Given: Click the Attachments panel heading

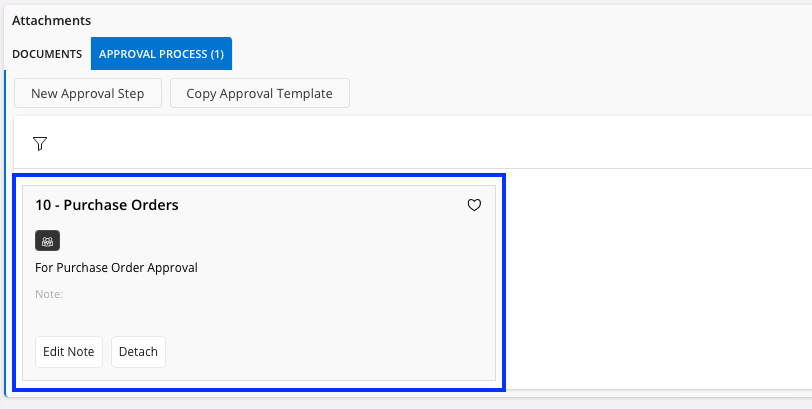Looking at the screenshot, I should (x=52, y=20).
